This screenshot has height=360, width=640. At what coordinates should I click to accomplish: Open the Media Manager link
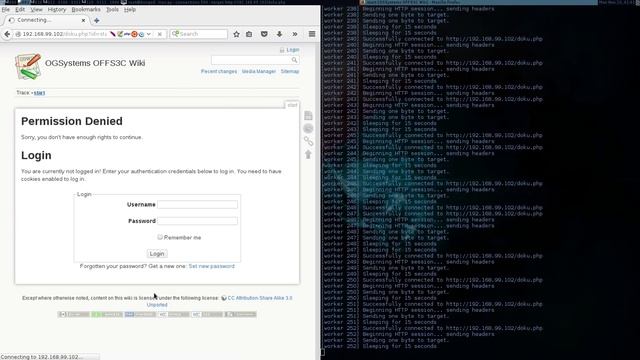[x=259, y=71]
